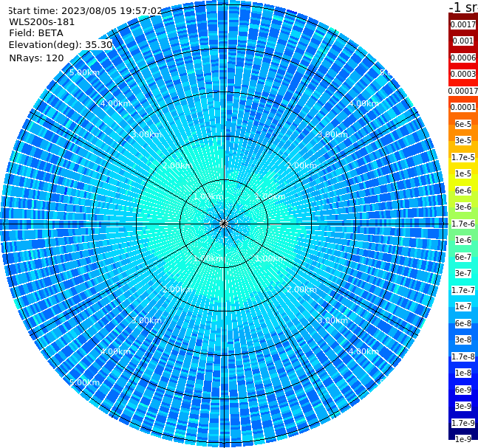Image resolution: width=478 pixels, height=448 pixels.
Task: Click the upper-left 1.00km range label
Action: [x=209, y=196]
